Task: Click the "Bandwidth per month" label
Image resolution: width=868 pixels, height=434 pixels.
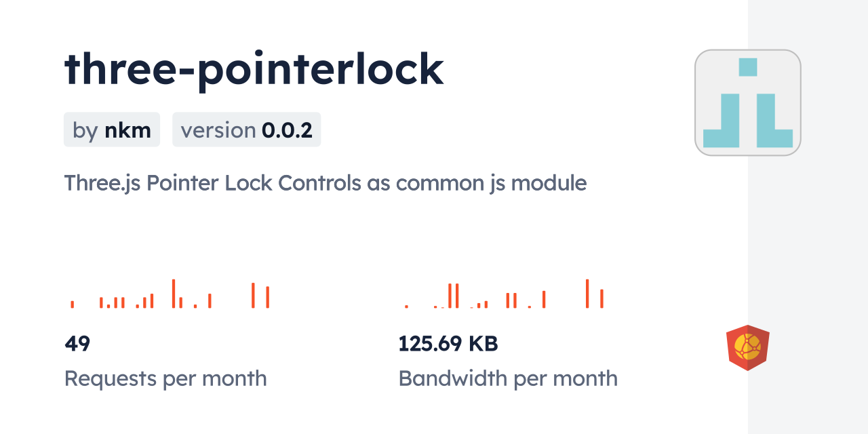Action: click(x=508, y=378)
